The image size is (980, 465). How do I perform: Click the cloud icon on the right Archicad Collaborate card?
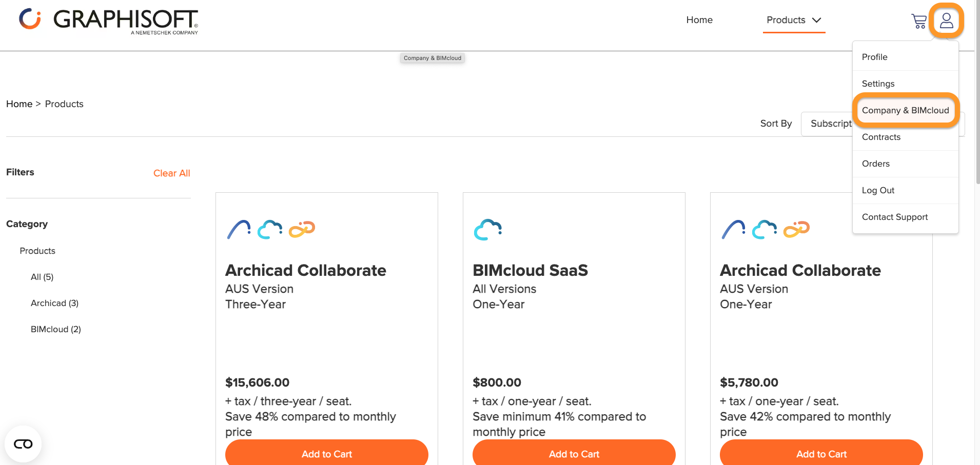pos(765,230)
